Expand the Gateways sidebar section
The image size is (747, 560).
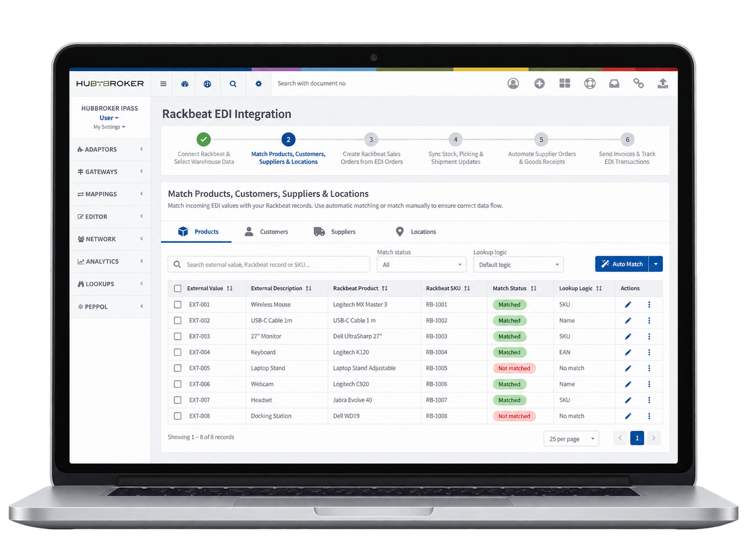click(x=110, y=172)
